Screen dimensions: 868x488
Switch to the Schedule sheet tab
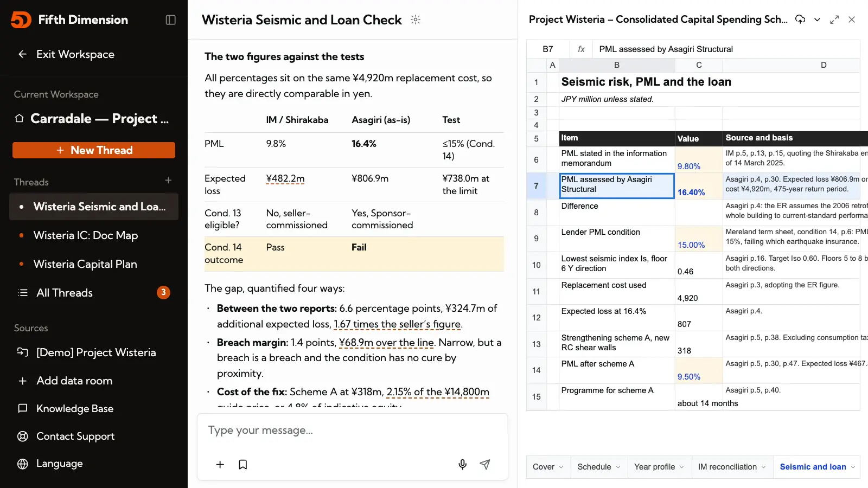tap(594, 467)
